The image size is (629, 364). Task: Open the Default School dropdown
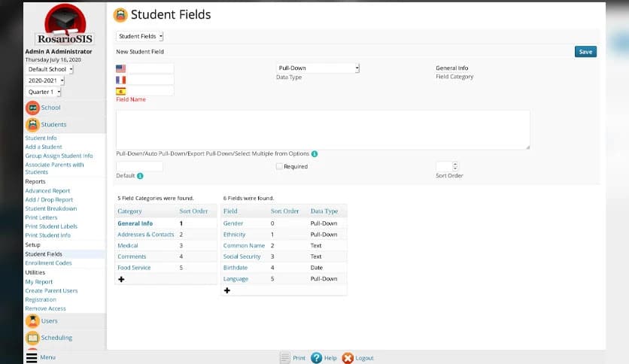[x=50, y=69]
